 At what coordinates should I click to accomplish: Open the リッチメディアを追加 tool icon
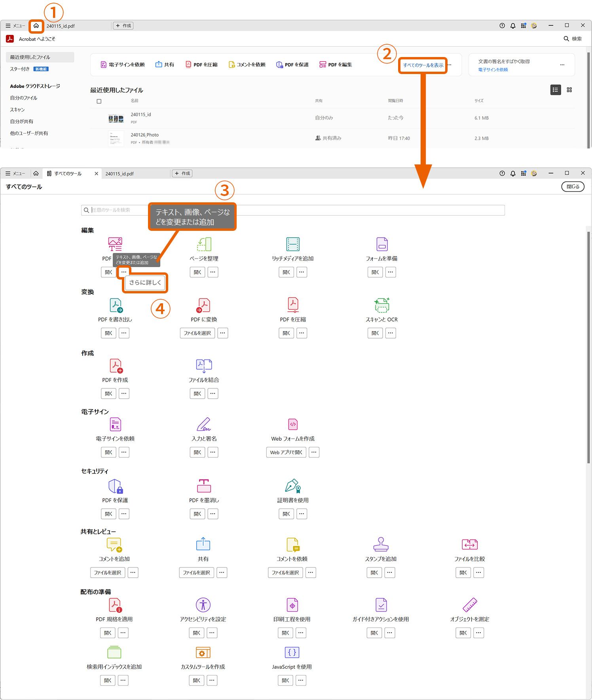point(293,244)
